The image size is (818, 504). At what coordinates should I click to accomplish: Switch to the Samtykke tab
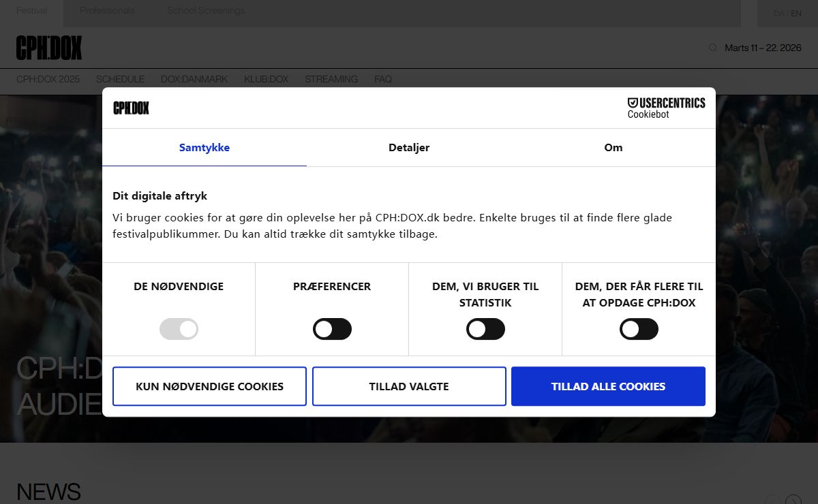pos(204,147)
